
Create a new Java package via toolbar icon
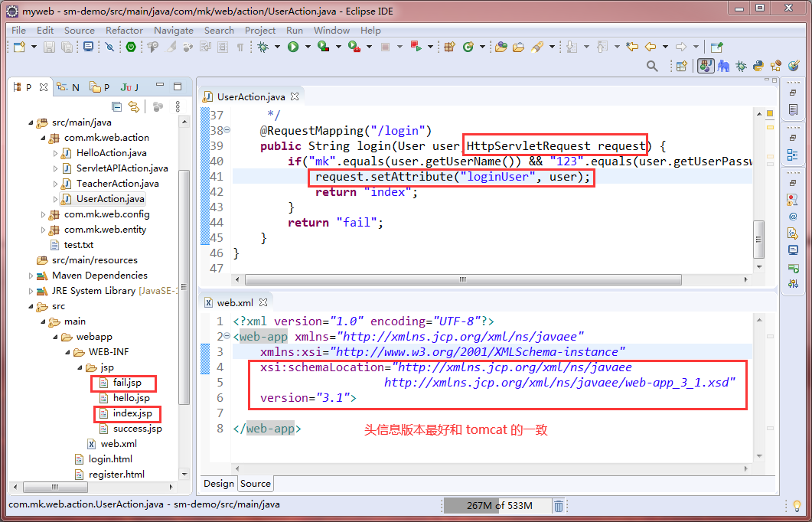[449, 47]
